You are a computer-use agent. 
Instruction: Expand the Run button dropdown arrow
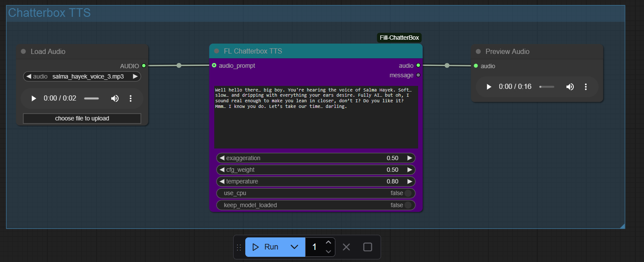(x=295, y=246)
